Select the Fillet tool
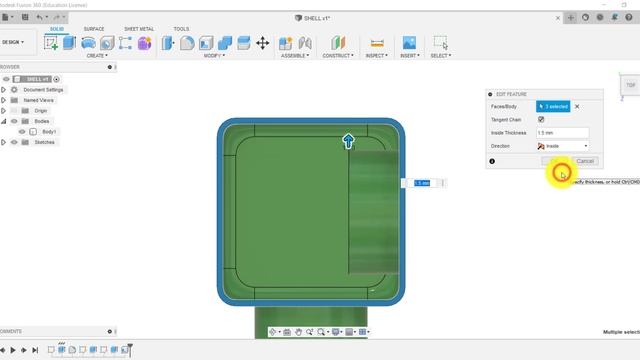This screenshot has height=360, width=640. pyautogui.click(x=187, y=43)
